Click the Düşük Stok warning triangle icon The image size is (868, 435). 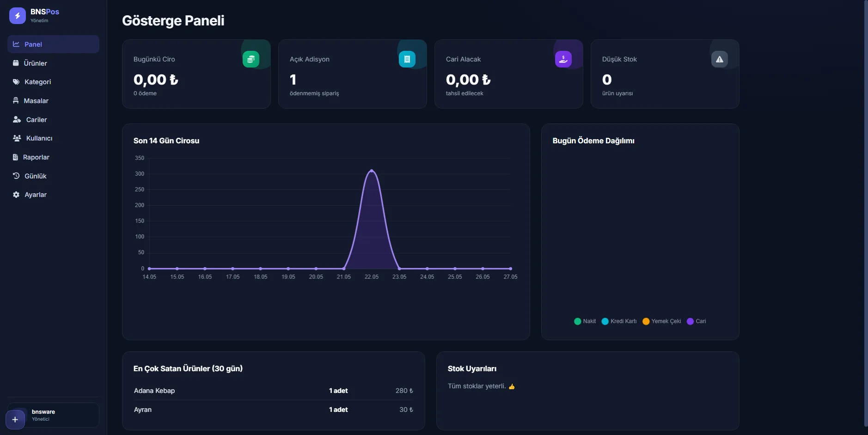pos(720,59)
